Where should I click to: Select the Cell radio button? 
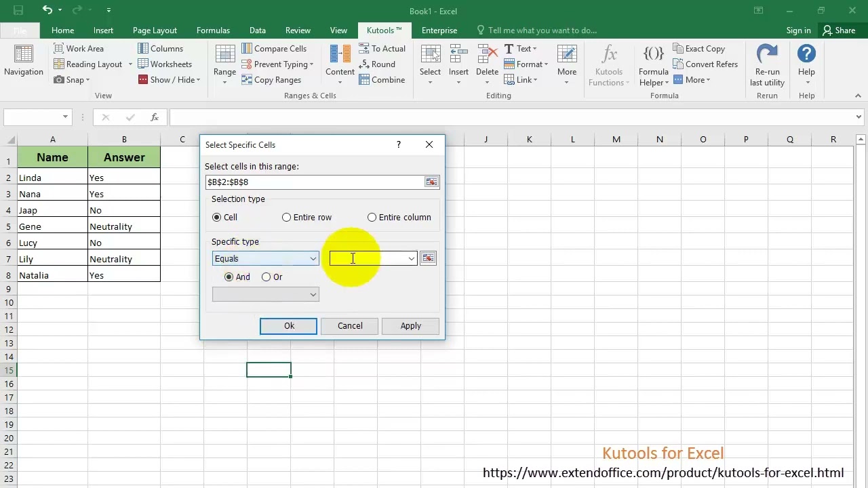(217, 217)
